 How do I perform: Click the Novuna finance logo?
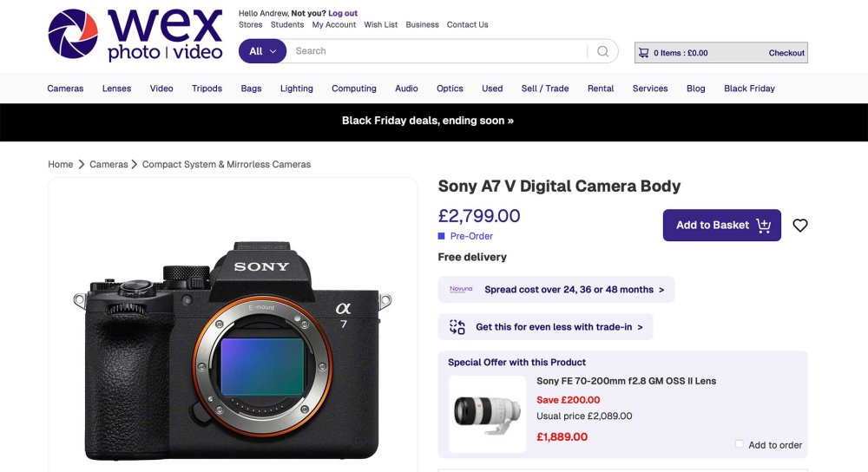point(461,290)
